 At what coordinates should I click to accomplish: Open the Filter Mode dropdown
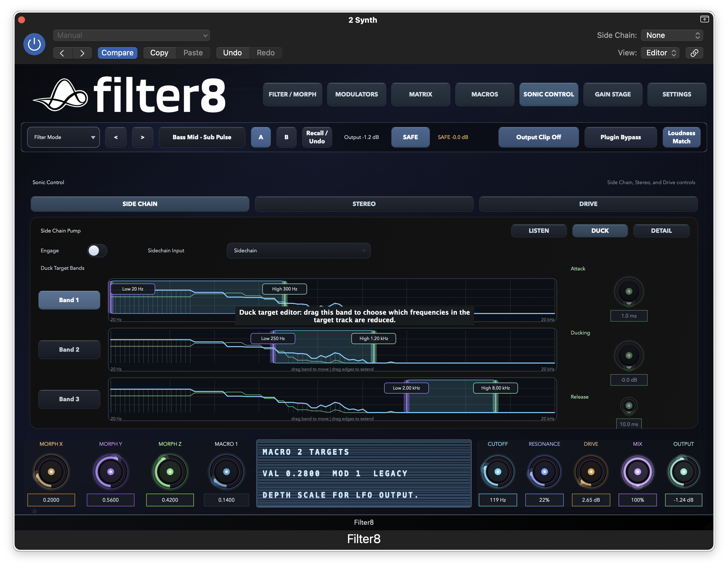point(63,137)
